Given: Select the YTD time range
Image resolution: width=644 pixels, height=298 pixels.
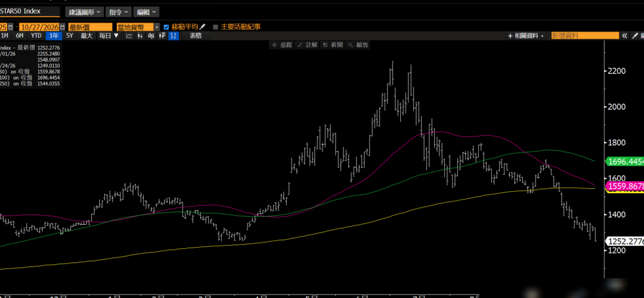Looking at the screenshot, I should point(36,36).
